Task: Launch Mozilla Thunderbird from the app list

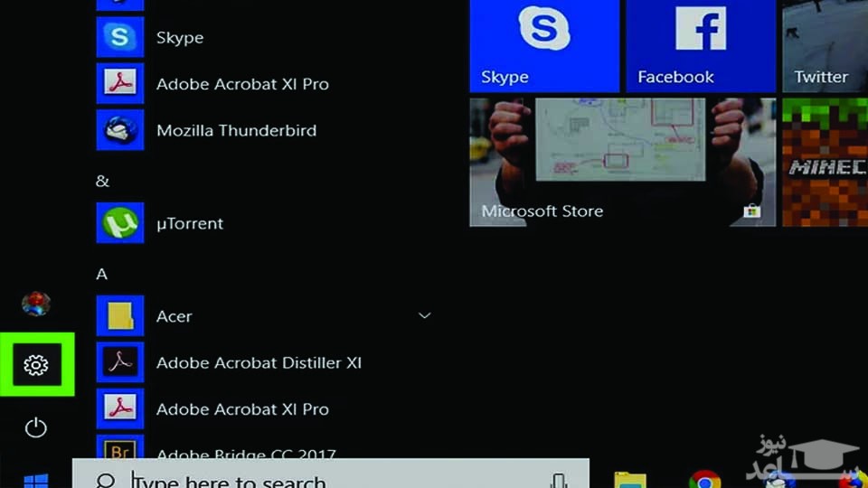Action: tap(235, 130)
